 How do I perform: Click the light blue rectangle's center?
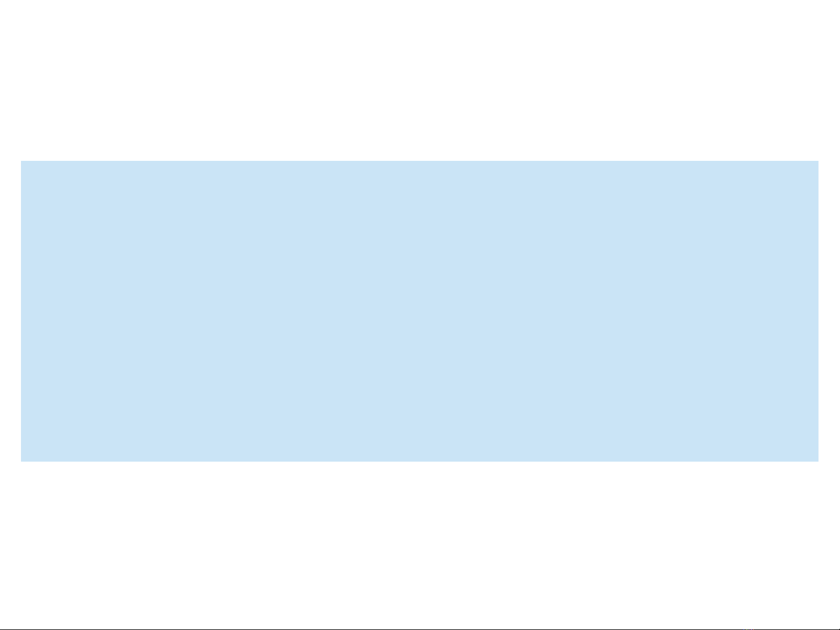pos(420,311)
